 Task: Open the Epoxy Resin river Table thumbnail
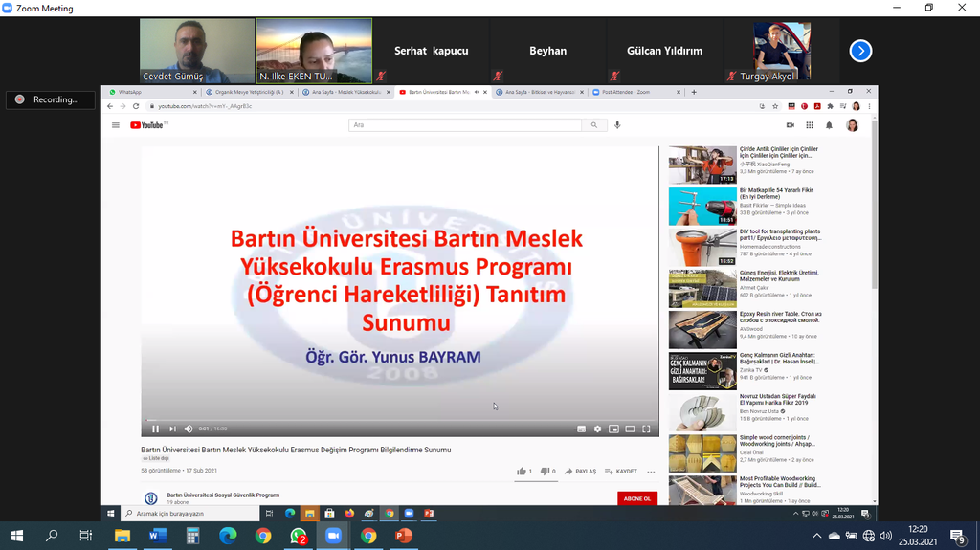tap(702, 330)
